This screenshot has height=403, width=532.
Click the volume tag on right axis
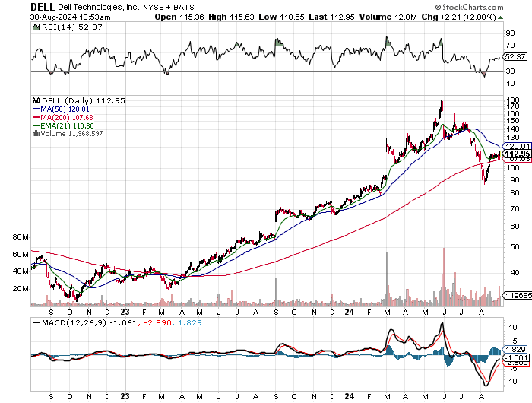[x=518, y=295]
